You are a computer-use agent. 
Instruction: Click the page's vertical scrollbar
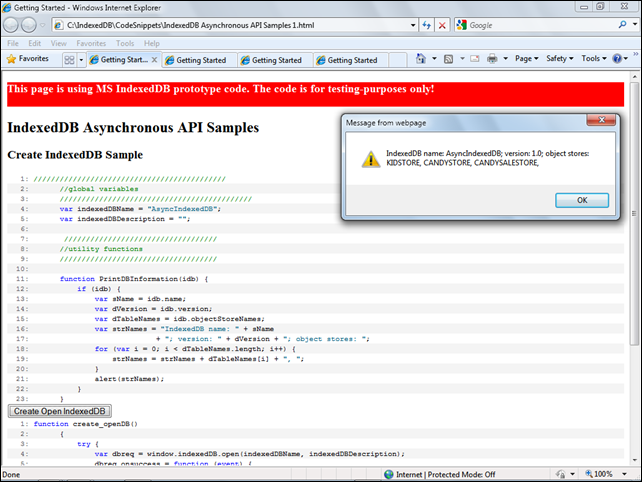pos(634,250)
